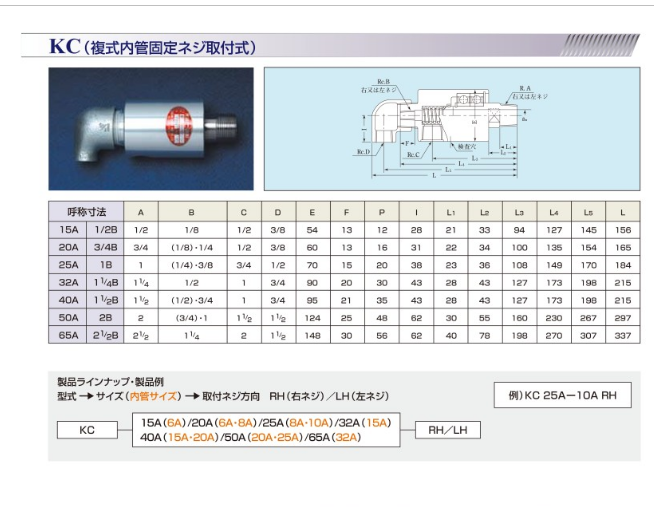Click the L5 column header
654x507 pixels.
[588, 212]
